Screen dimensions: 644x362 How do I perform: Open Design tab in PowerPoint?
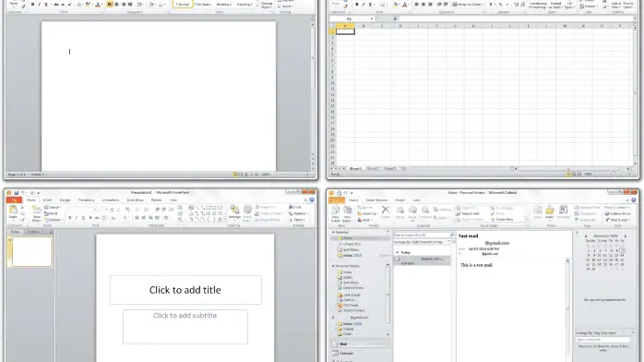[x=65, y=200]
